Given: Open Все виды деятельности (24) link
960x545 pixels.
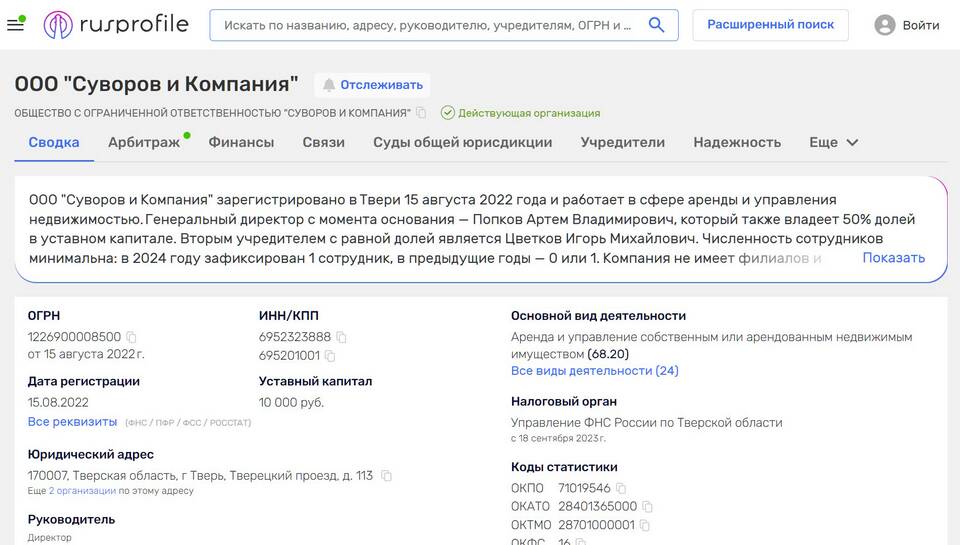Looking at the screenshot, I should click(x=594, y=370).
